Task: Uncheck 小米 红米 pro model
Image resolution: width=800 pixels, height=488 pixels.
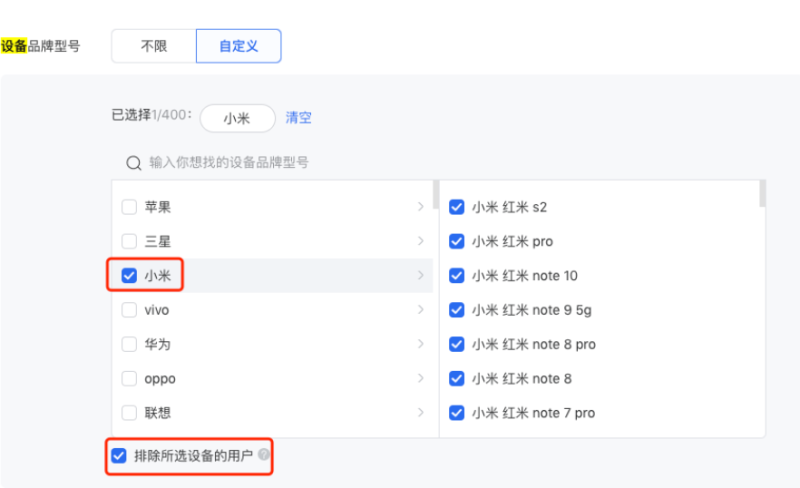Action: pyautogui.click(x=457, y=241)
